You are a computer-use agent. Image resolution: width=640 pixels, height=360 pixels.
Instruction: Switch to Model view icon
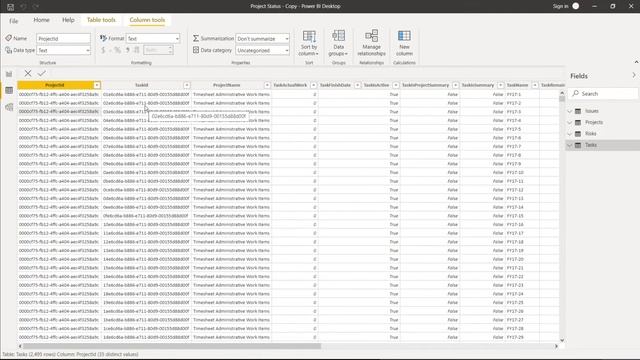[x=9, y=107]
